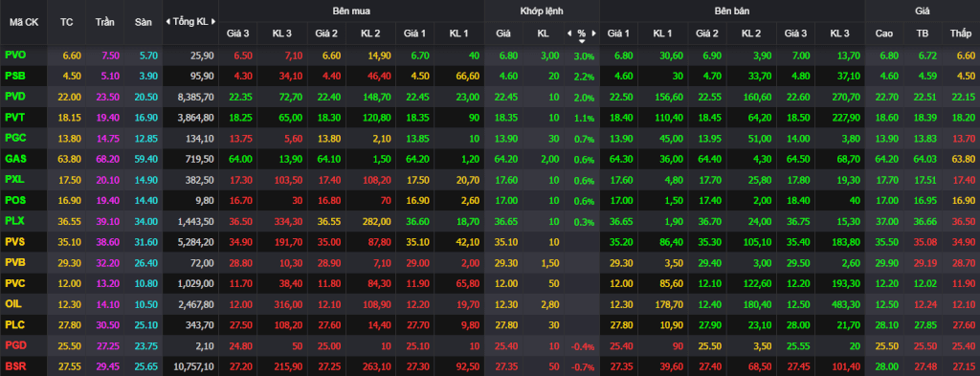Sort by the Sàn floor header
The image size is (980, 376).
click(x=143, y=22)
